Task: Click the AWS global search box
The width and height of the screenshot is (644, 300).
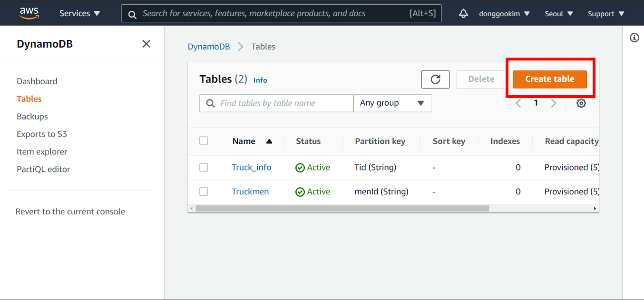Action: [x=282, y=13]
